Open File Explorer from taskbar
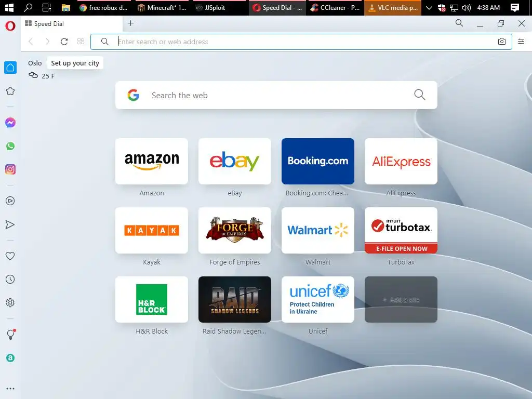This screenshot has width=532, height=399. pos(66,7)
